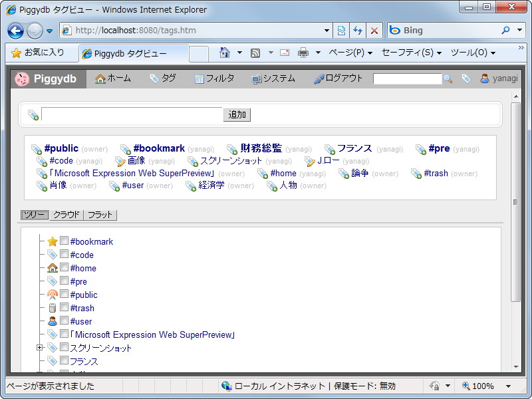Click the tag icon beside 論争
The image size is (532, 399).
(x=344, y=174)
